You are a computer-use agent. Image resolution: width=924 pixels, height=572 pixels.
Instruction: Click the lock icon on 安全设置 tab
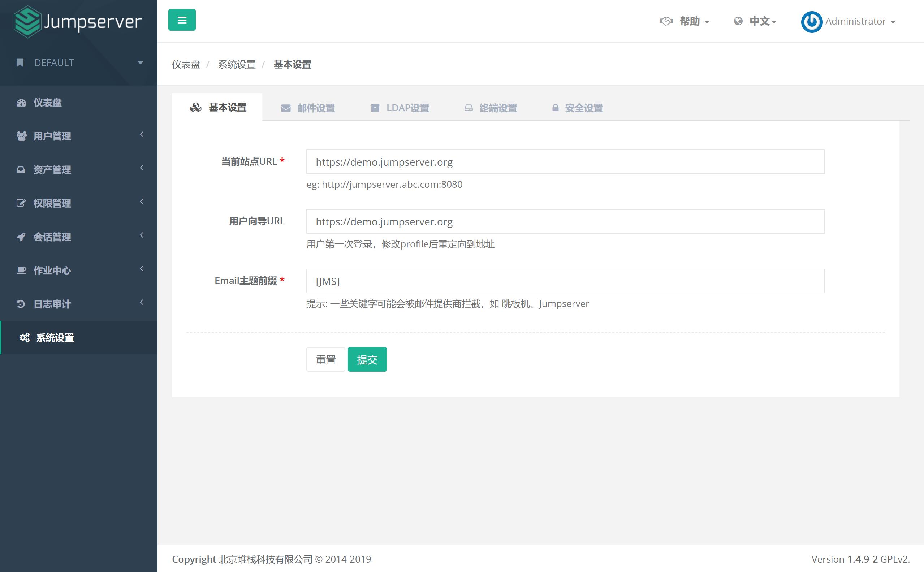click(555, 108)
